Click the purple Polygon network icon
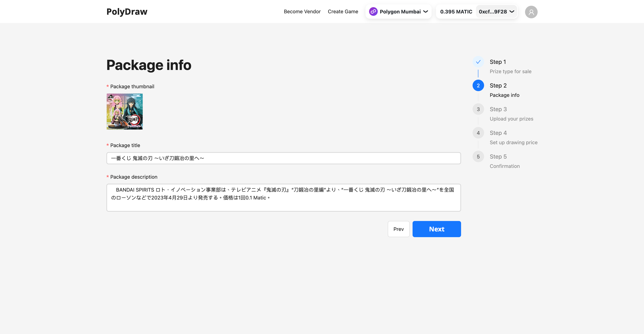The image size is (644, 334). tap(373, 11)
